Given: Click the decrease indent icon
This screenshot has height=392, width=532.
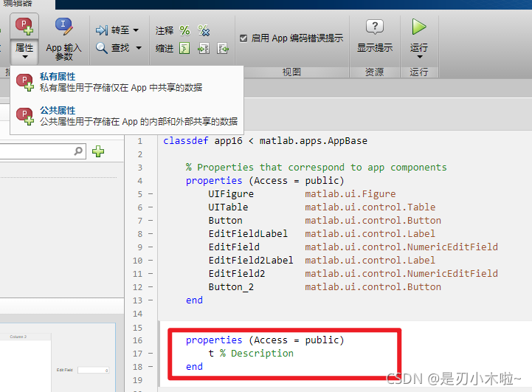Looking at the screenshot, I should coord(223,48).
